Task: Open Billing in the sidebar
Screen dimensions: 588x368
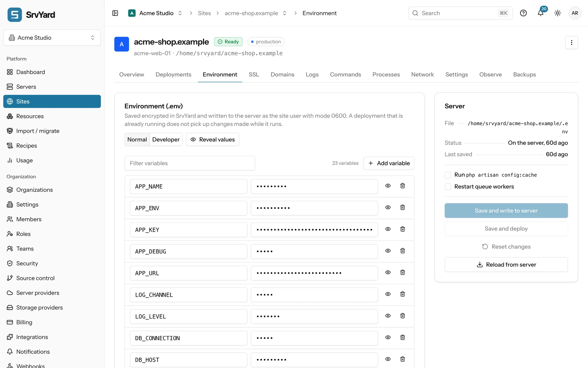Action: click(52, 322)
